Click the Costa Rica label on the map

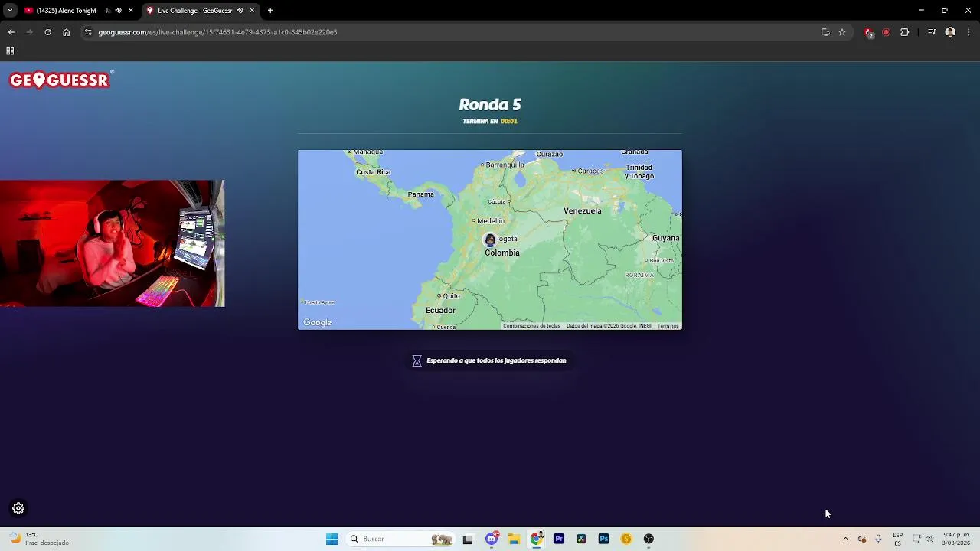pos(373,172)
